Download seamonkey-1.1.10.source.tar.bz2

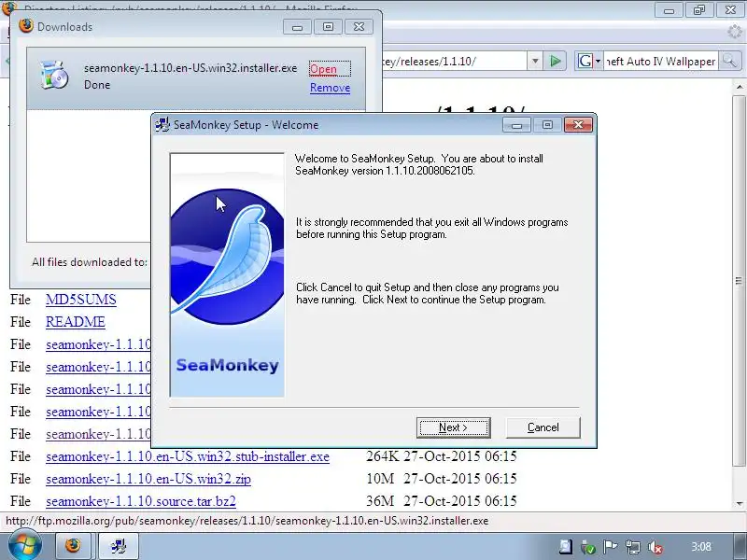coord(141,501)
